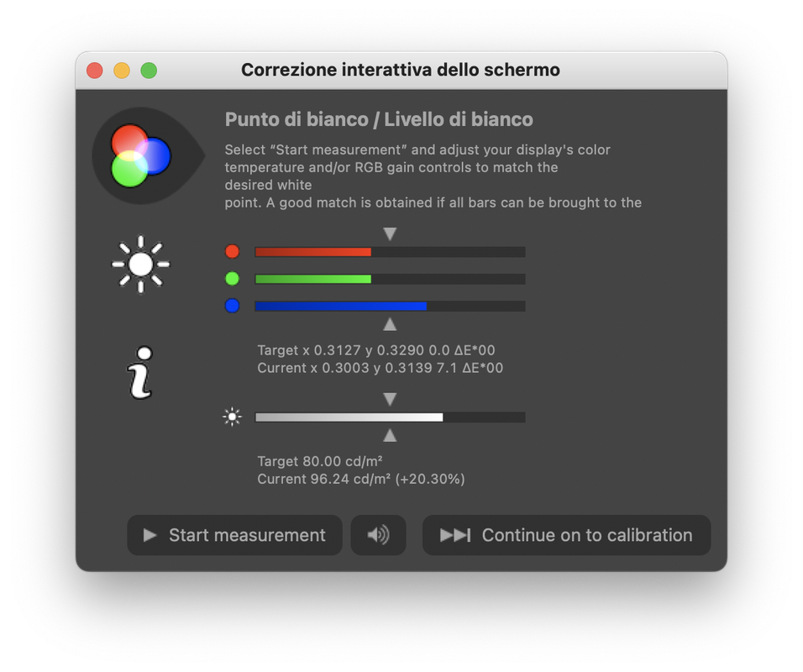Click the up marker below the luminance bar
803x672 pixels.
pyautogui.click(x=390, y=435)
